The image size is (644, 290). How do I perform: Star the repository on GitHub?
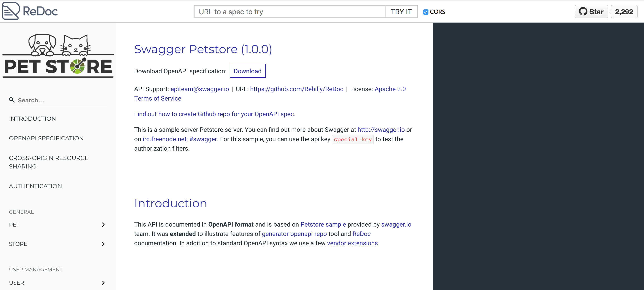coord(591,11)
